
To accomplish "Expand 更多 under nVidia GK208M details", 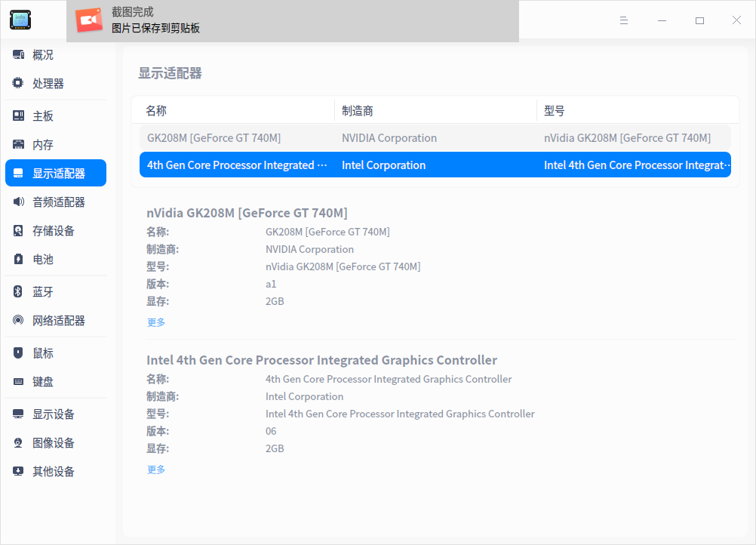I will click(156, 322).
